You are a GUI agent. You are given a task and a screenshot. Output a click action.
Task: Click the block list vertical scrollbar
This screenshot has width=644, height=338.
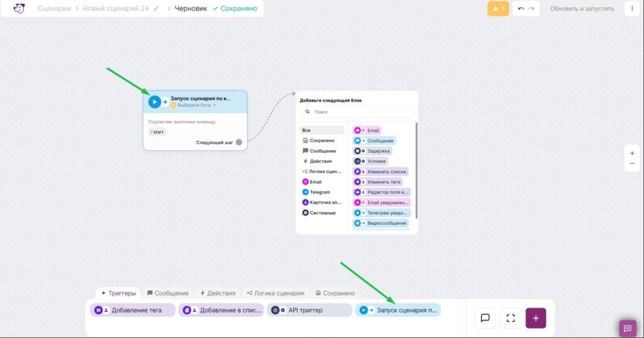point(416,171)
